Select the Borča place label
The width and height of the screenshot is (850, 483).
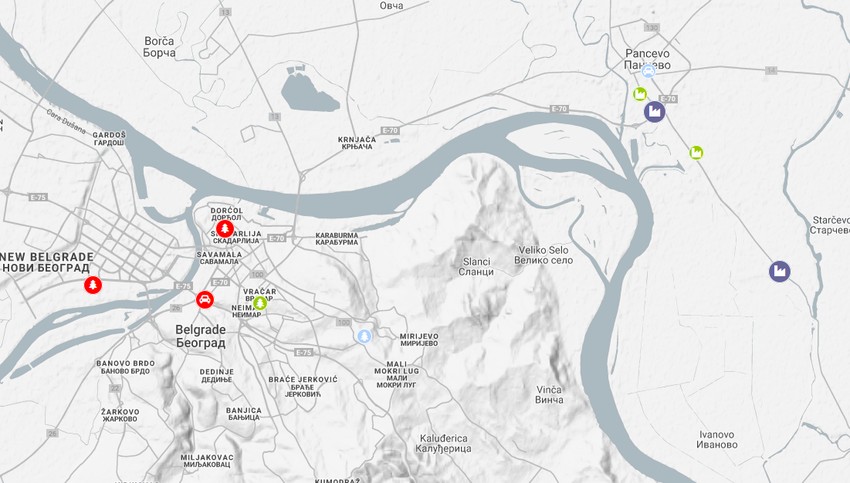(x=159, y=47)
